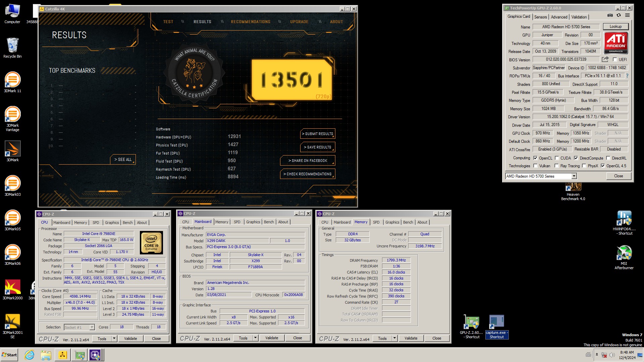This screenshot has height=362, width=644.
Task: Select the Recycle Bin icon
Action: point(12,47)
